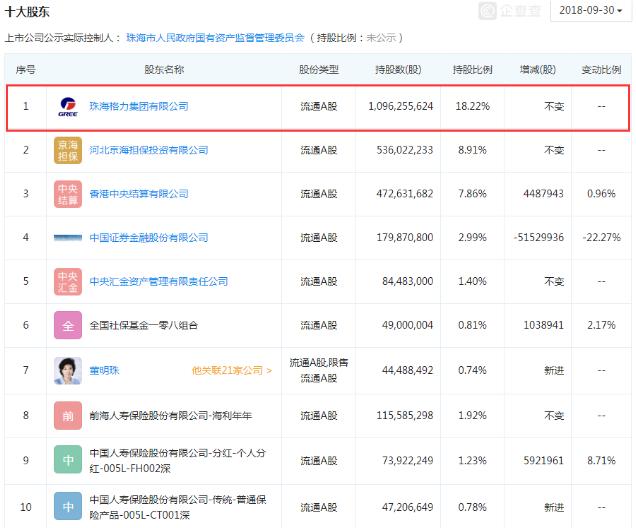Click the pink 全 avatar icon
Screen dimensions: 636x528
pyautogui.click(x=68, y=325)
